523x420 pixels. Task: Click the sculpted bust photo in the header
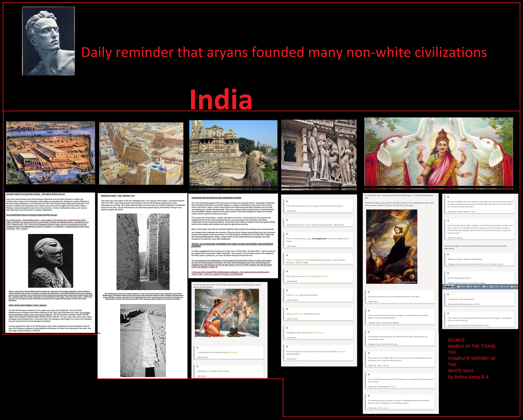48,41
